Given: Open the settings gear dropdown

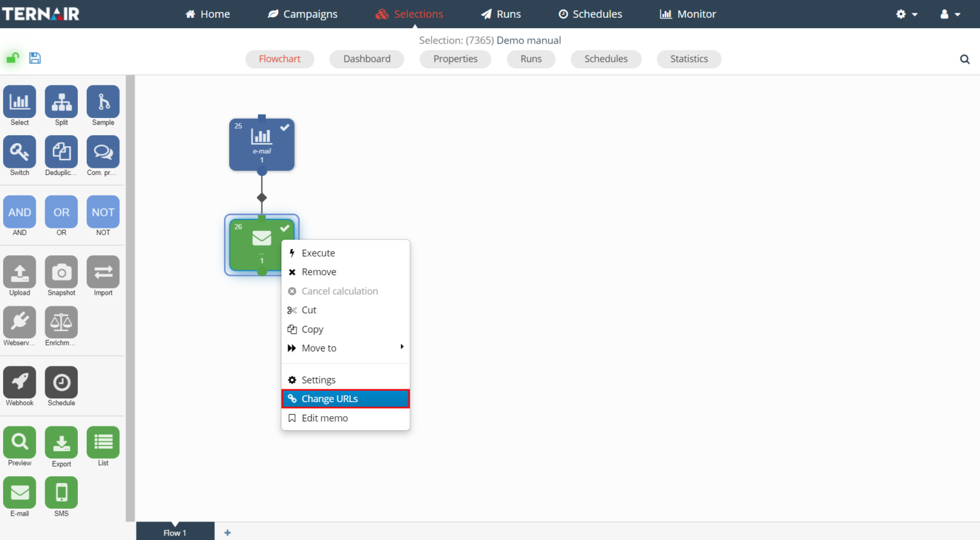Looking at the screenshot, I should [x=907, y=14].
